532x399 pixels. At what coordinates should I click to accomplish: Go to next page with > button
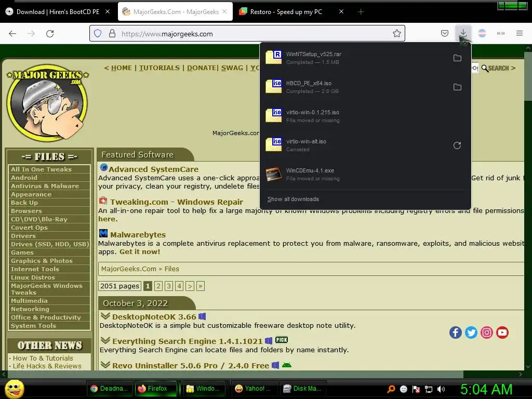190,286
